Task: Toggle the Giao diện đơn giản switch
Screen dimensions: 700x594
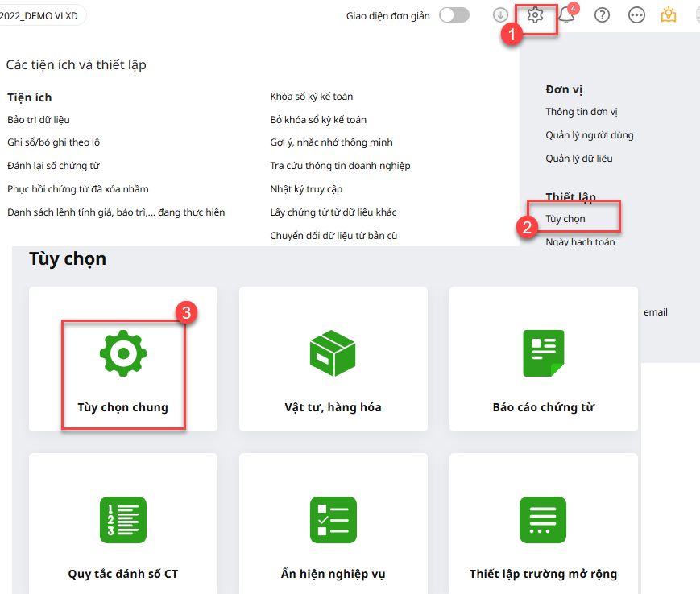Action: pyautogui.click(x=454, y=15)
